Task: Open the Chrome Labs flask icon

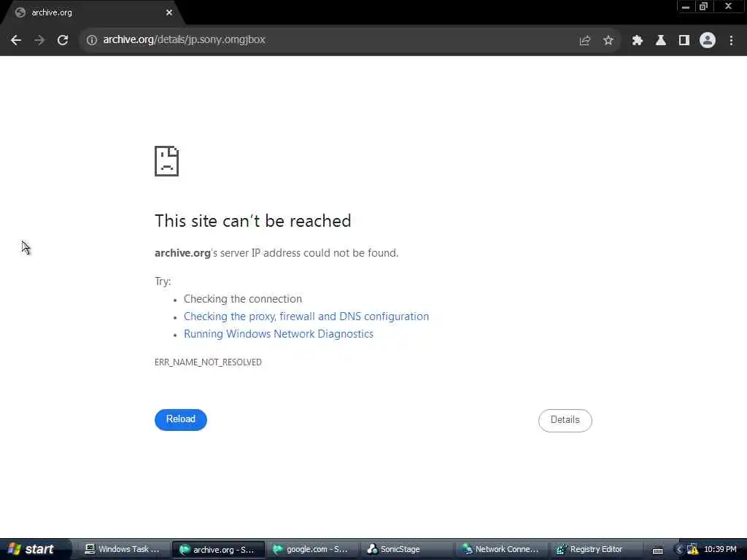Action: [661, 41]
